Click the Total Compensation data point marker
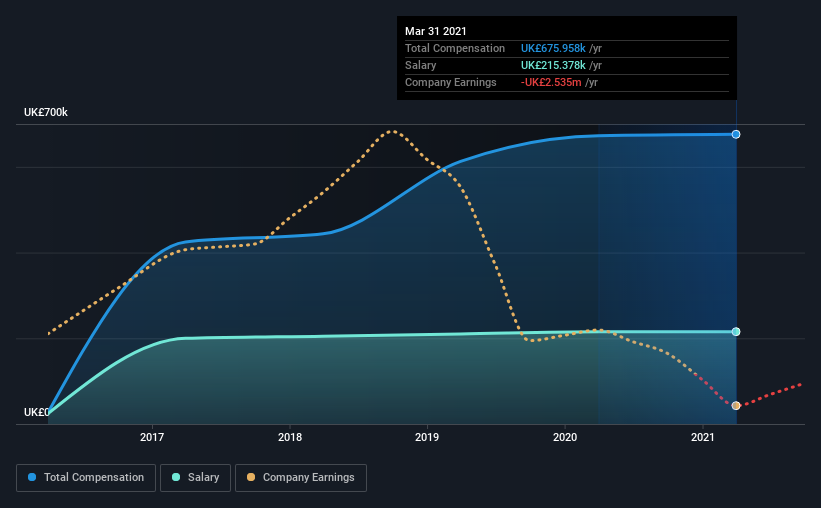The image size is (821, 508). pos(736,135)
